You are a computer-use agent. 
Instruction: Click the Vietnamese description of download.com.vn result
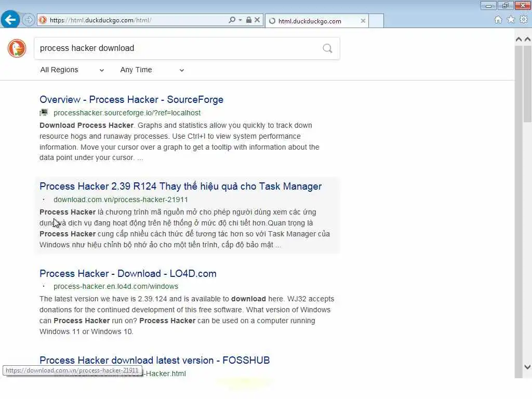tap(184, 229)
